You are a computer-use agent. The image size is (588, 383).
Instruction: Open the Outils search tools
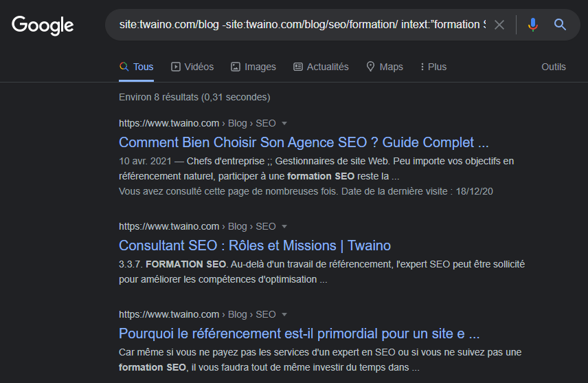tap(554, 67)
